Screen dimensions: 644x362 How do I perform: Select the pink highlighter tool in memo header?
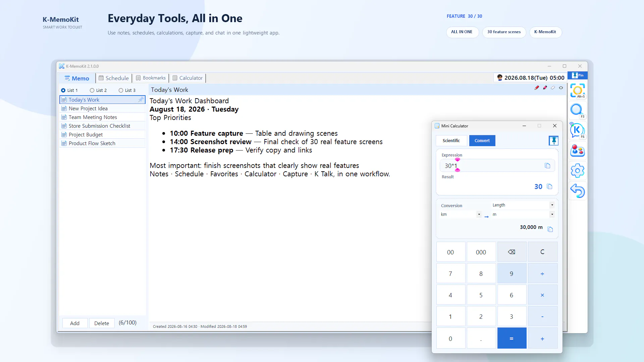pos(545,88)
